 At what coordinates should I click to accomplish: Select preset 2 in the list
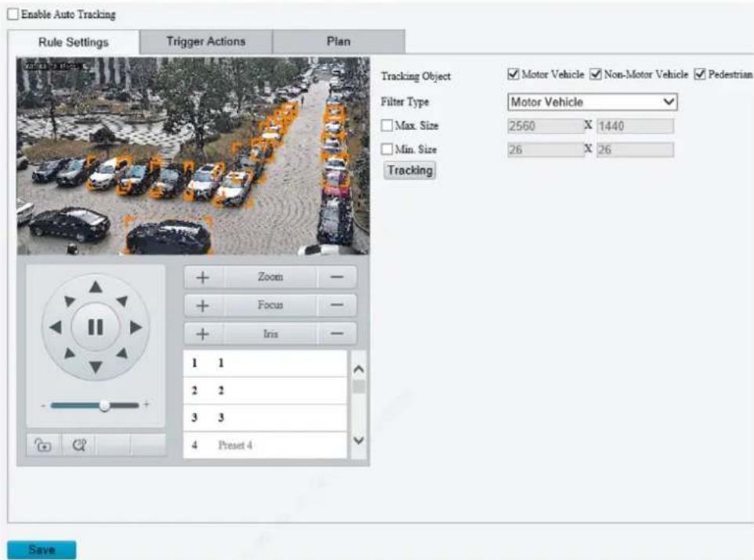[x=265, y=390]
